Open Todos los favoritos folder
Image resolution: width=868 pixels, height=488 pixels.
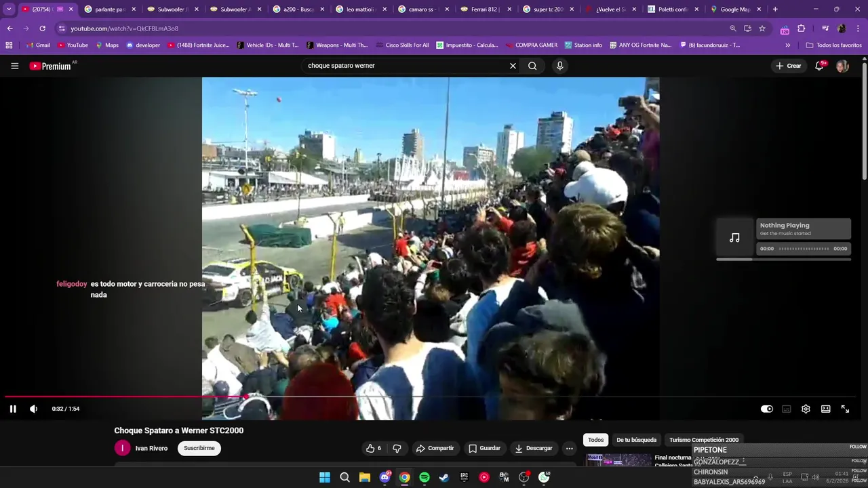833,45
